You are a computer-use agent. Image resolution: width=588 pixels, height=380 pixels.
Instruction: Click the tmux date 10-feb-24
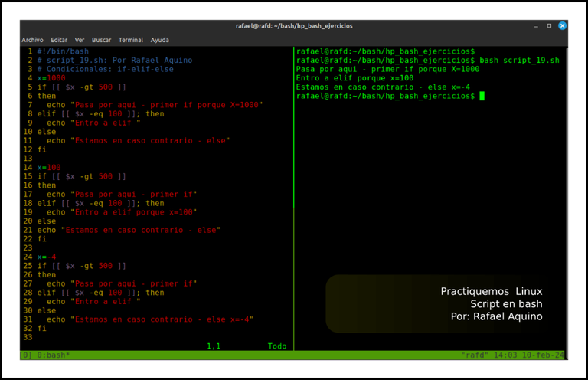click(543, 355)
